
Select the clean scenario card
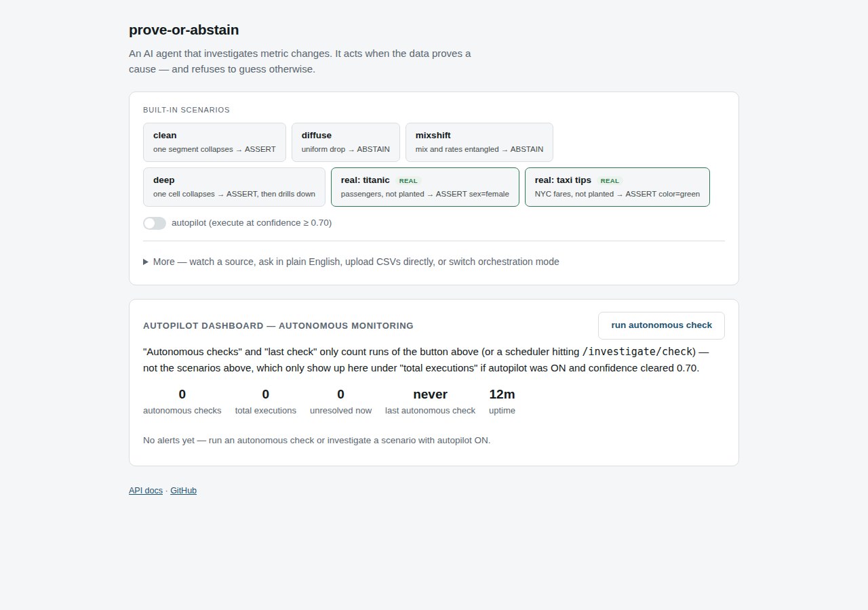[x=214, y=142]
